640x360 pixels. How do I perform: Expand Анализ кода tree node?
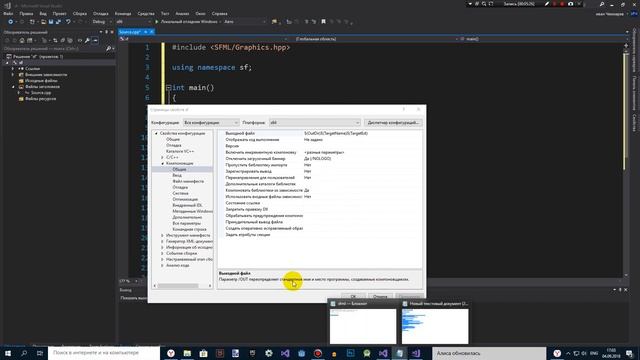[162, 265]
